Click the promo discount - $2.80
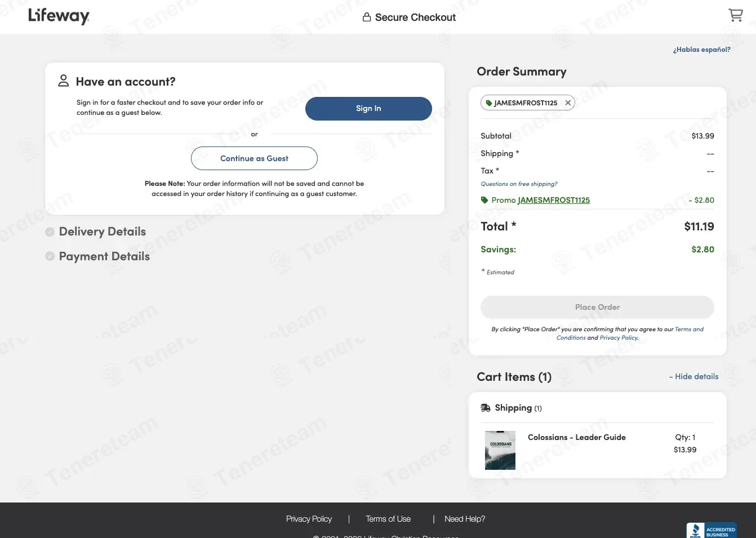The image size is (756, 538). click(x=701, y=200)
